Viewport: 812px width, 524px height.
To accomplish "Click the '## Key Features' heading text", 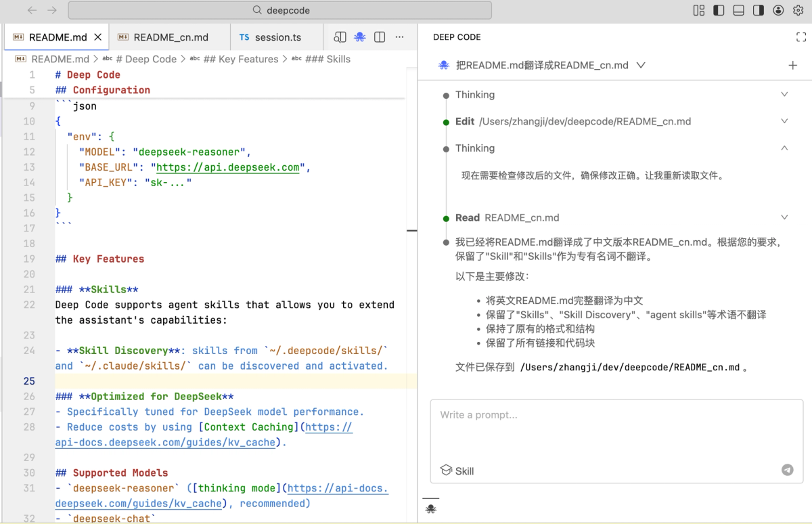I will click(x=100, y=259).
